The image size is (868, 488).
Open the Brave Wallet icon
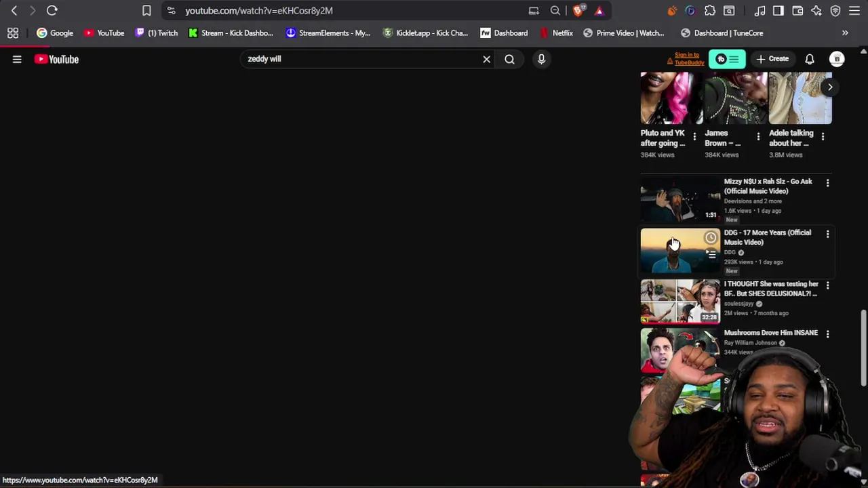(x=797, y=11)
